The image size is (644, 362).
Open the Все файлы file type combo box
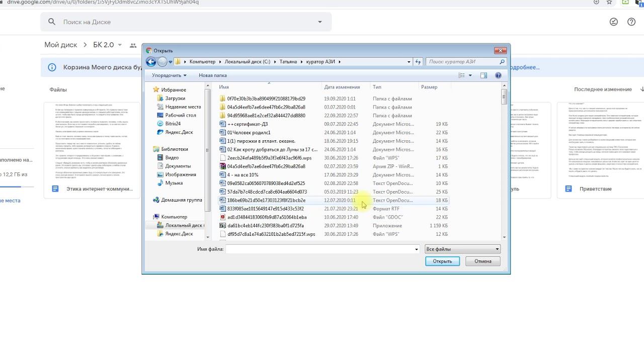coord(462,249)
